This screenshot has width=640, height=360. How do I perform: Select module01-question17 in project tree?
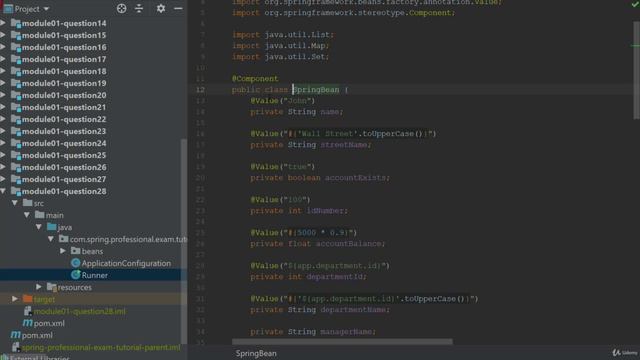64,59
